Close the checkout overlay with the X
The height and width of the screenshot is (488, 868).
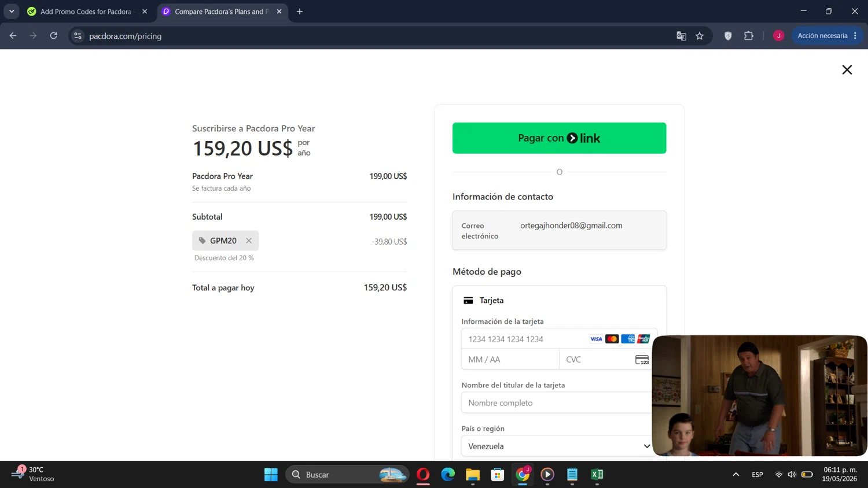847,70
